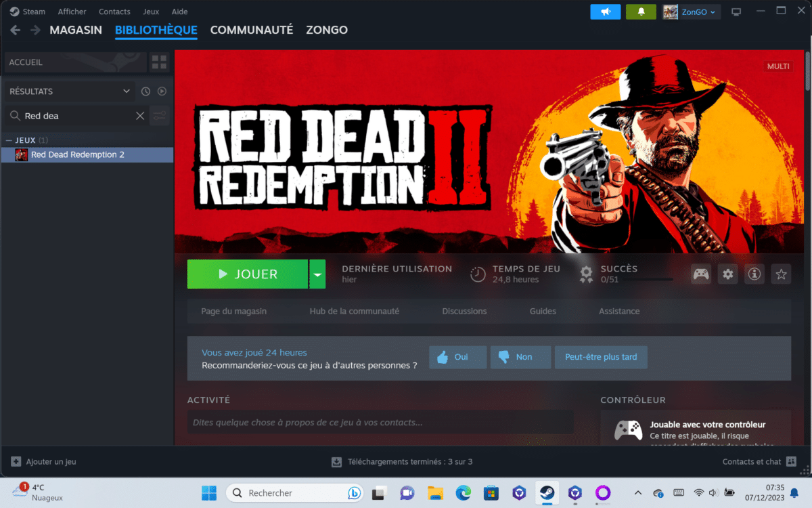Click the Steam icon in the taskbar
Viewport: 812px width, 508px height.
point(547,493)
